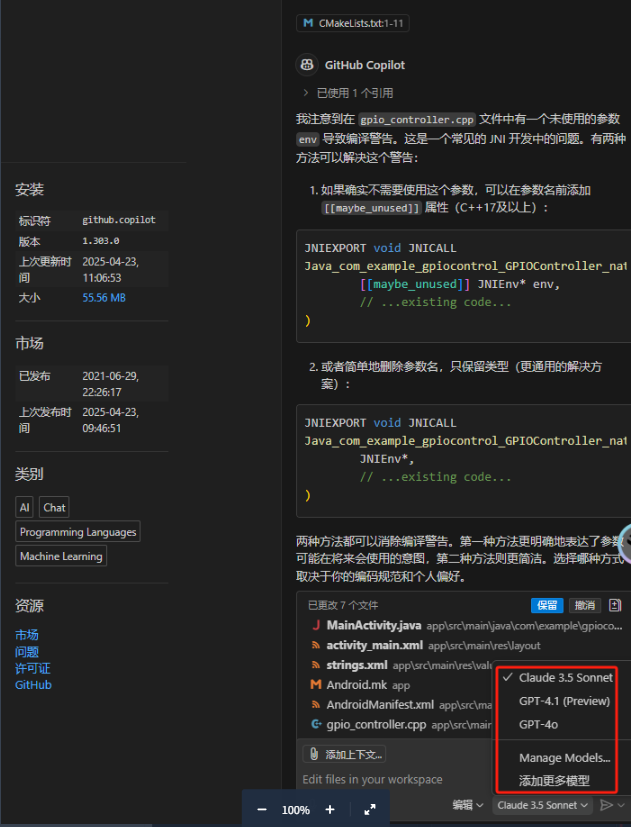631x827 pixels.
Task: Click the 保留 keep button
Action: pyautogui.click(x=547, y=605)
